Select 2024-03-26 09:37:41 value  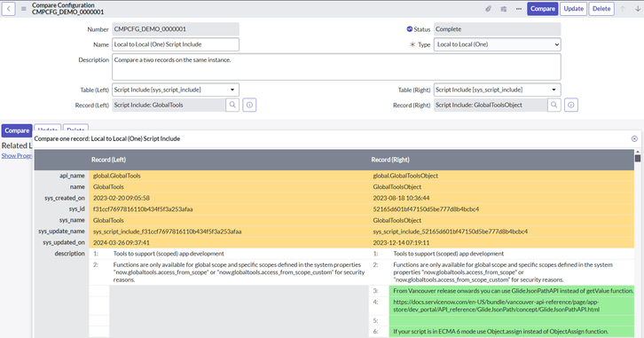[x=122, y=243]
